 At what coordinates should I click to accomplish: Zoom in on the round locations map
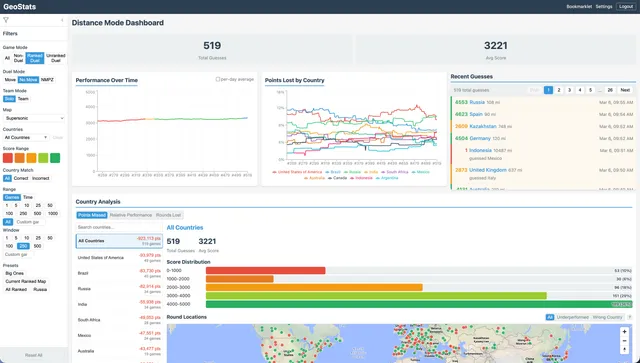(x=624, y=332)
